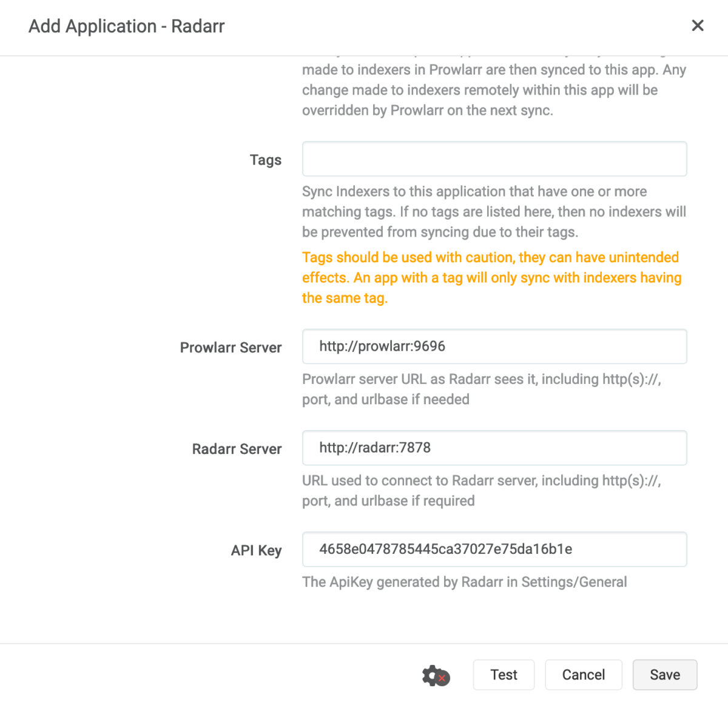Click the Tags field label

265,160
